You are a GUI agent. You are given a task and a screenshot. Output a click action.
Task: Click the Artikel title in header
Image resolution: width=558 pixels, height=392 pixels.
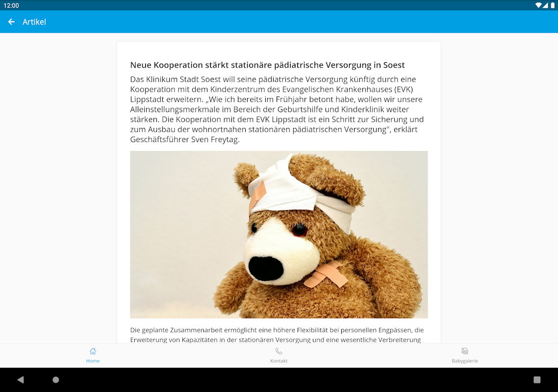click(x=34, y=22)
